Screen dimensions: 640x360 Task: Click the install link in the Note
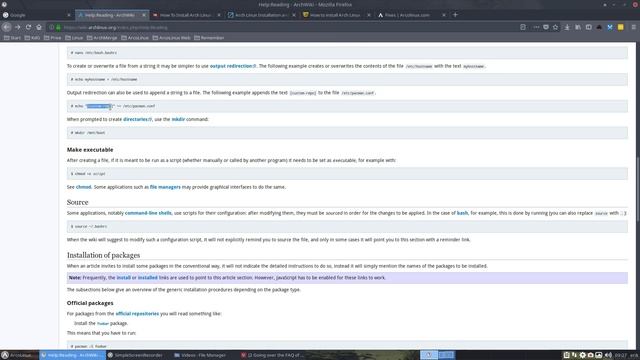point(123,278)
